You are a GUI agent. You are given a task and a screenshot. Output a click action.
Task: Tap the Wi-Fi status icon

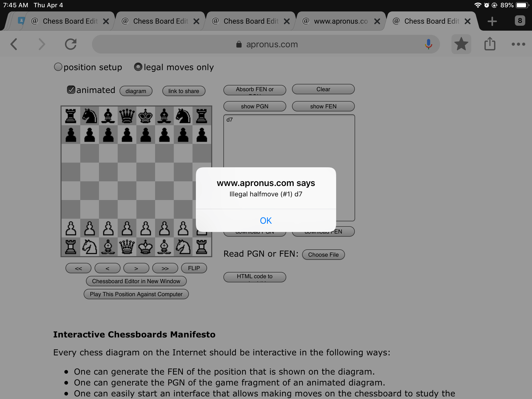click(477, 5)
